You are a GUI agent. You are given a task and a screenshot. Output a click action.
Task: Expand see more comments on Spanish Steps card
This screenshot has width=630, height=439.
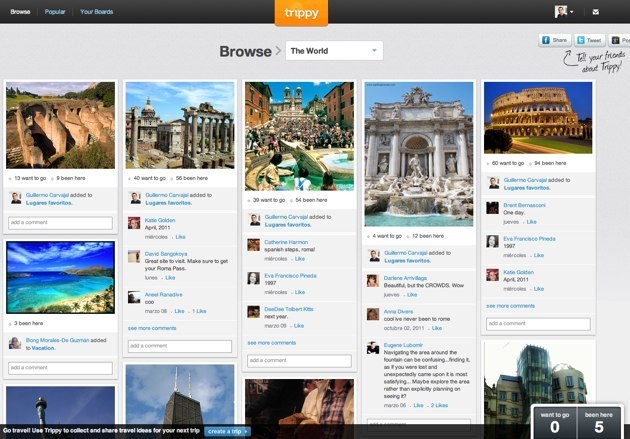click(x=272, y=343)
